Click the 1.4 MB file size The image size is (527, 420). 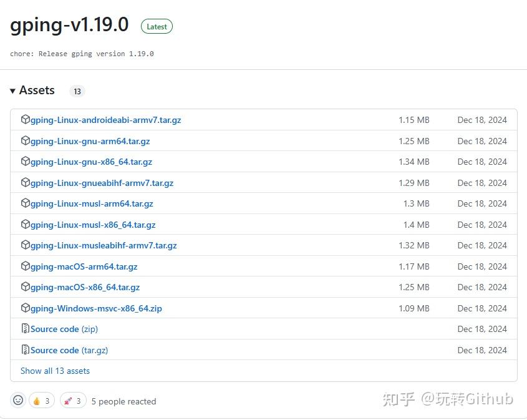tap(417, 225)
